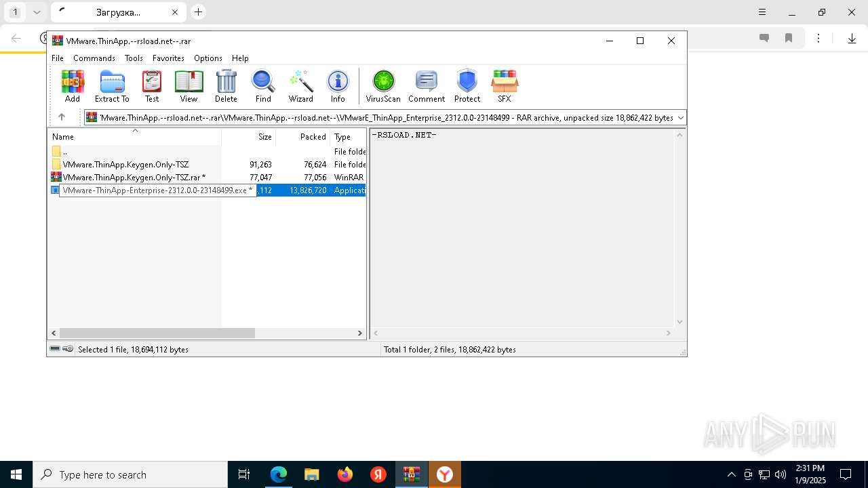The height and width of the screenshot is (488, 868).
Task: Open the Comment tool
Action: 427,86
